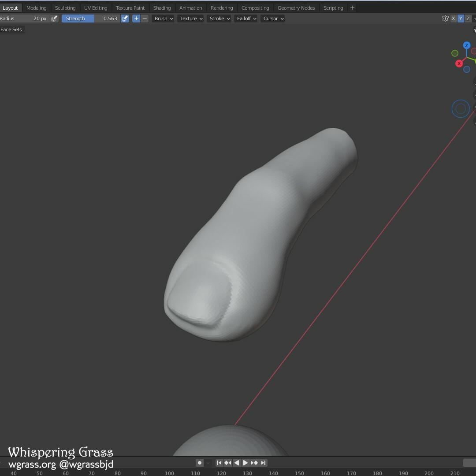The image size is (476, 476).
Task: Adjust the Strength slider
Action: [x=91, y=19]
